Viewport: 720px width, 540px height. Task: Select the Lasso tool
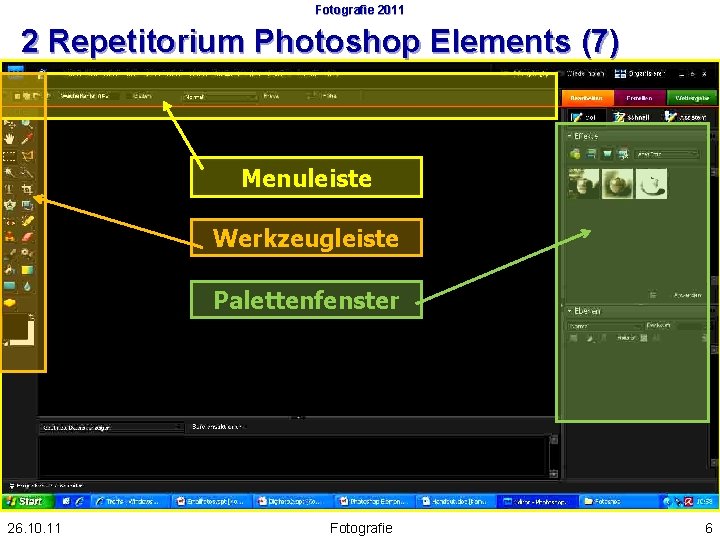pyautogui.click(x=27, y=156)
